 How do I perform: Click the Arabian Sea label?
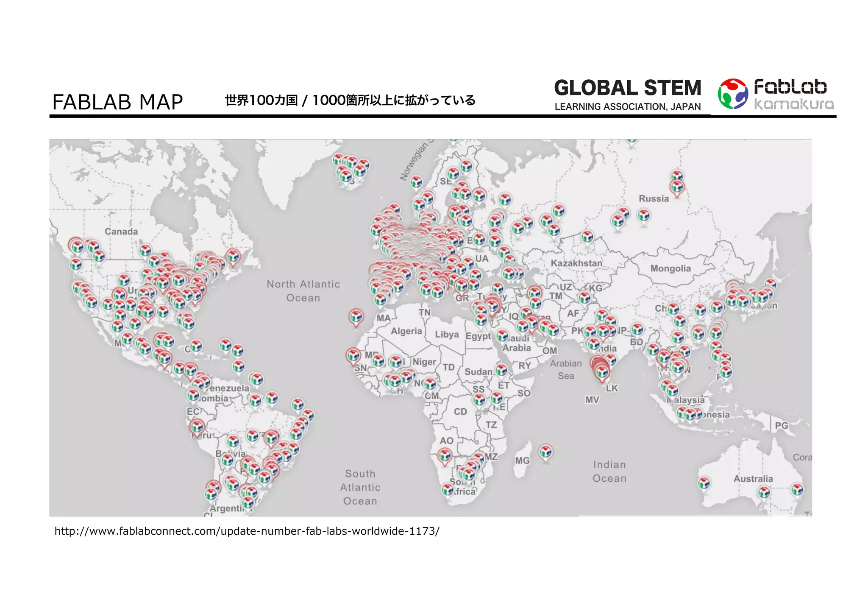[566, 369]
